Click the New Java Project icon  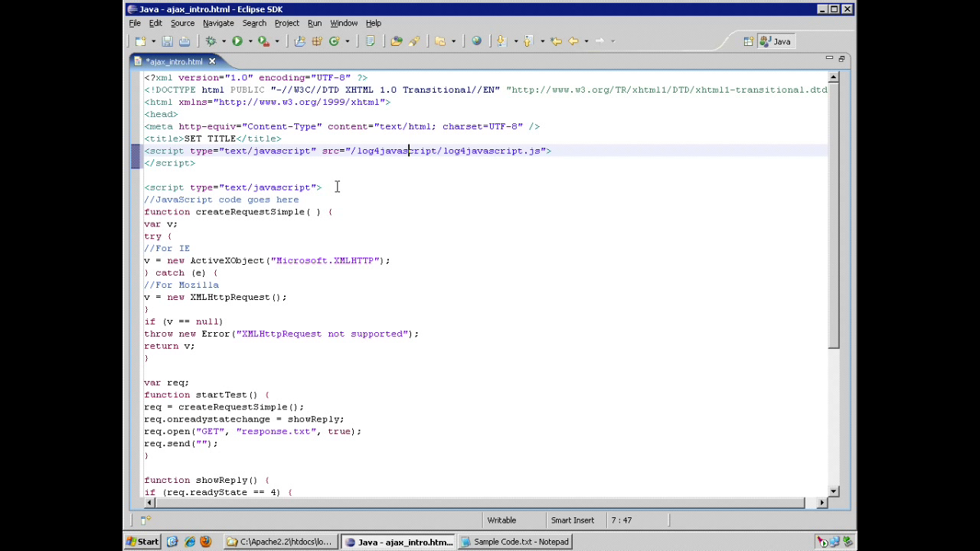[x=299, y=41]
